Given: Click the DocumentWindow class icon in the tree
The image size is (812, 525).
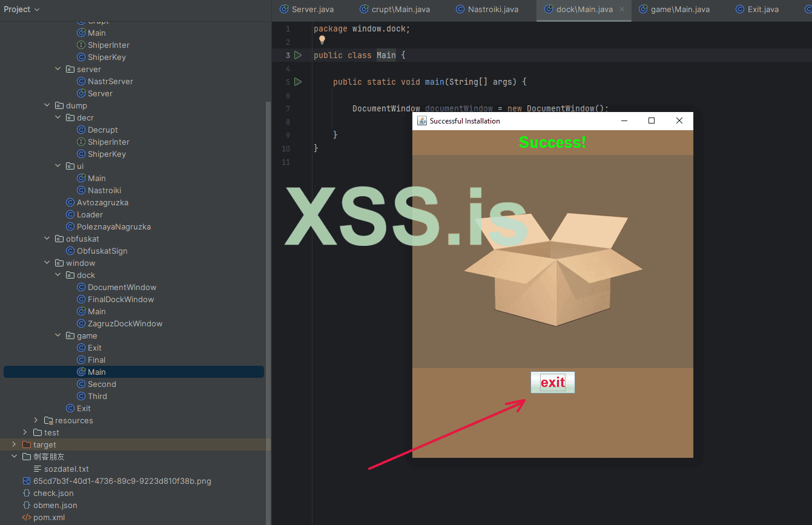Looking at the screenshot, I should pyautogui.click(x=81, y=287).
